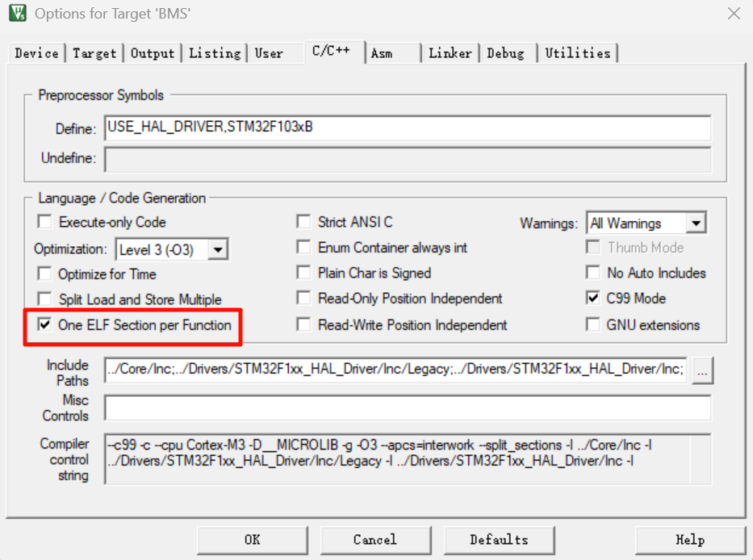The width and height of the screenshot is (753, 560).
Task: Click the Keil uVision icon in title bar
Action: pyautogui.click(x=18, y=13)
